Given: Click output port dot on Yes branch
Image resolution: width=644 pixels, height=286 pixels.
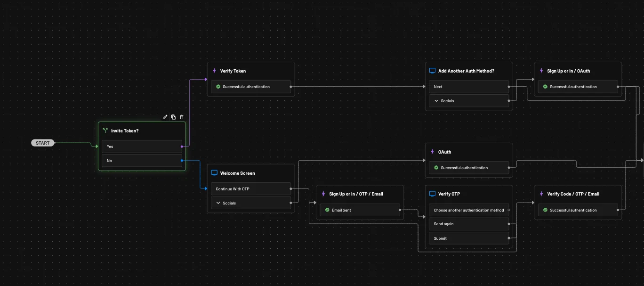Looking at the screenshot, I should point(182,147).
